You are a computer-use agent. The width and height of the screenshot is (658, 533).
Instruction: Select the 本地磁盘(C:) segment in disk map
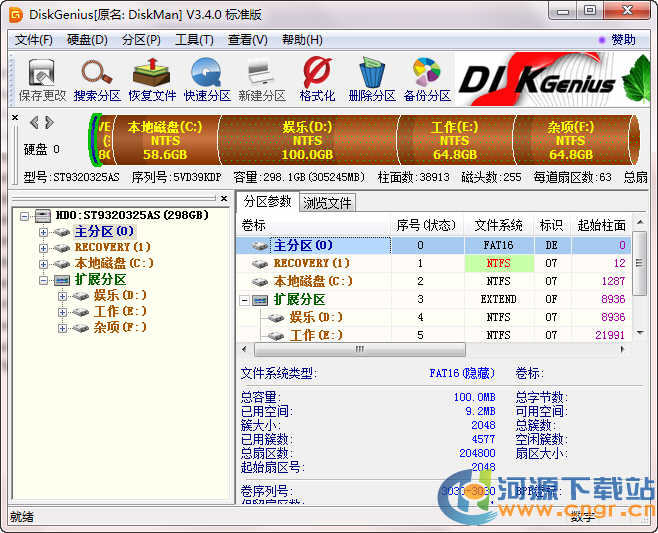point(166,140)
